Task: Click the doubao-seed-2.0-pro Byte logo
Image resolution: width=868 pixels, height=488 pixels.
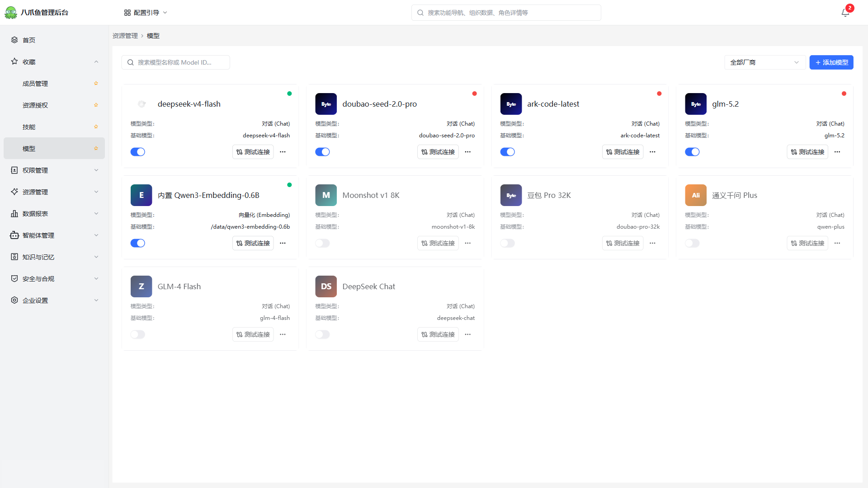Action: point(326,104)
